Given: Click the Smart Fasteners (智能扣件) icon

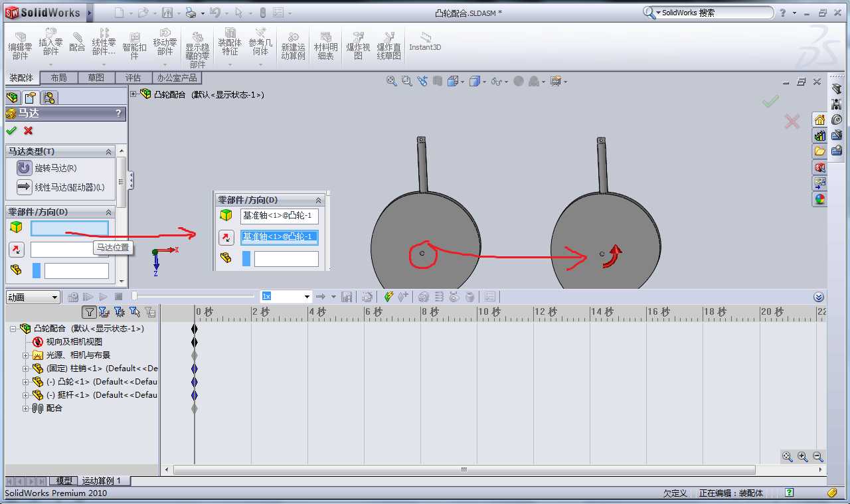Looking at the screenshot, I should pos(134,42).
